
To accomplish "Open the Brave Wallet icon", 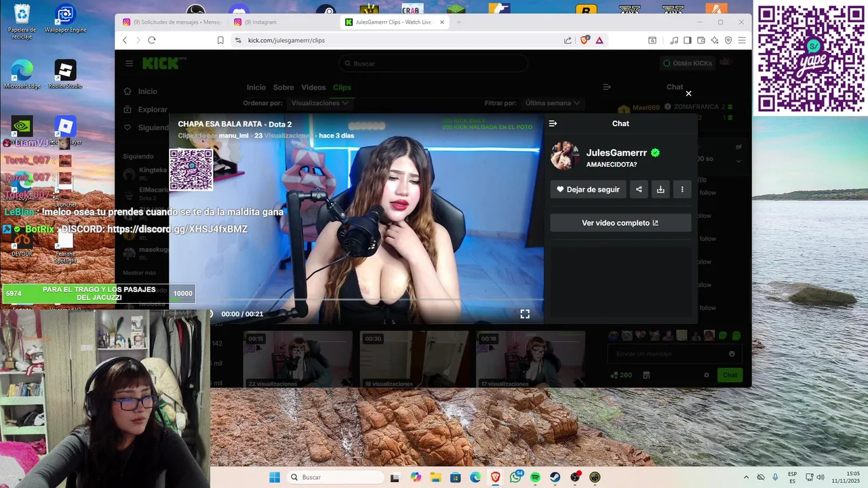I will click(x=701, y=40).
